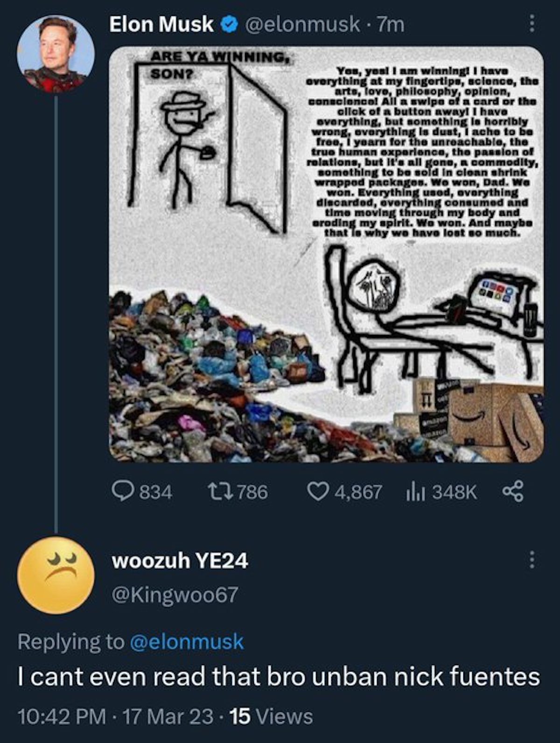Click @elonmusk in the "Replying to" line

point(186,641)
